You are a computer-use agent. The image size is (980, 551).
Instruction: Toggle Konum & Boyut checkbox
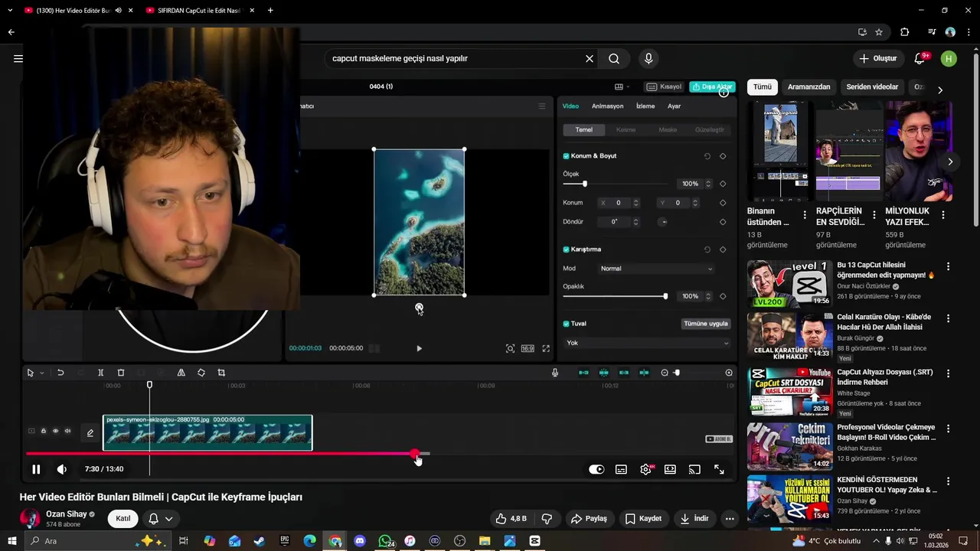point(567,156)
